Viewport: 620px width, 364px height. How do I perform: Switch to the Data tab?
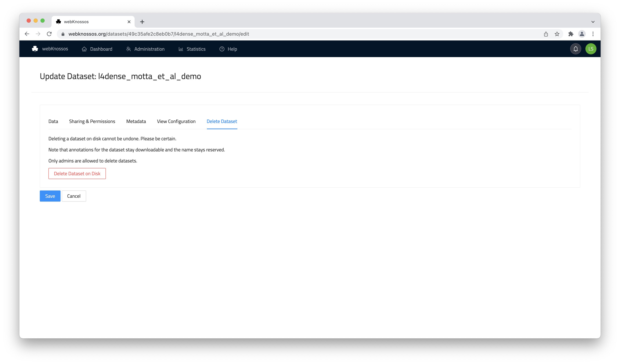[53, 121]
